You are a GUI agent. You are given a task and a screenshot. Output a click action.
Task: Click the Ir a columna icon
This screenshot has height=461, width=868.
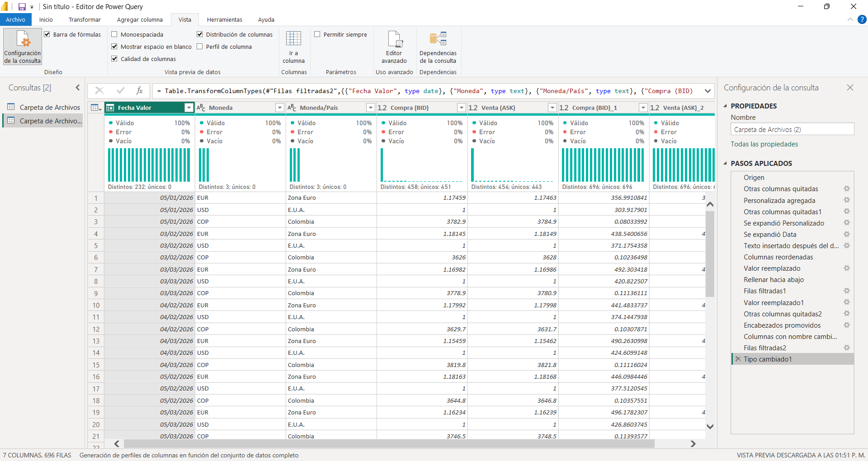tap(293, 39)
